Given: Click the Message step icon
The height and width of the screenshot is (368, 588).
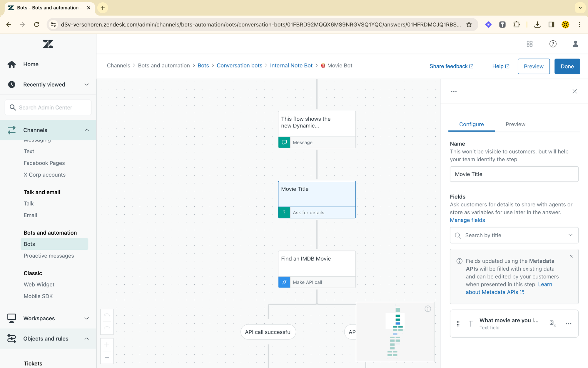Looking at the screenshot, I should [284, 142].
